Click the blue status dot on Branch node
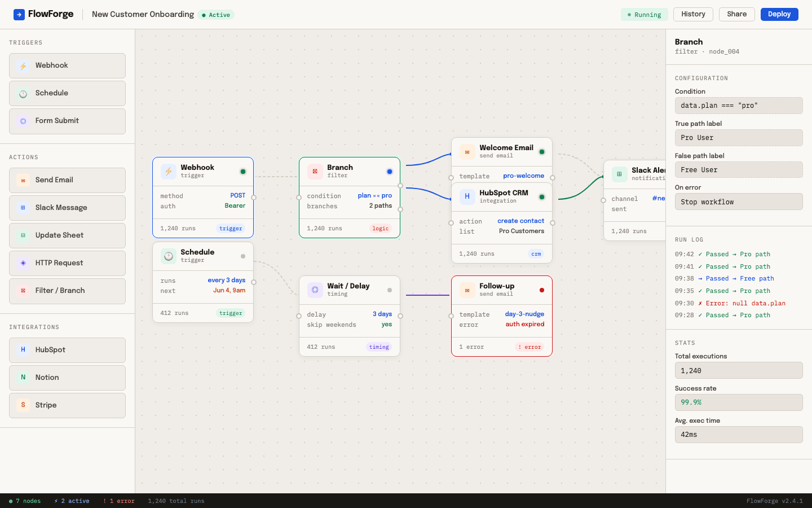 pos(390,172)
